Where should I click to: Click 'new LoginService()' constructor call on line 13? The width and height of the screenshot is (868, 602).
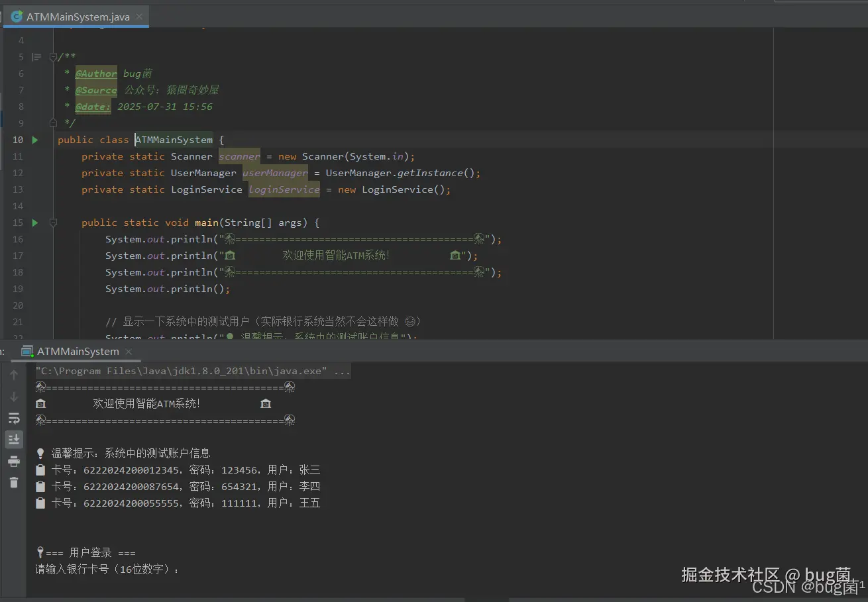[392, 189]
